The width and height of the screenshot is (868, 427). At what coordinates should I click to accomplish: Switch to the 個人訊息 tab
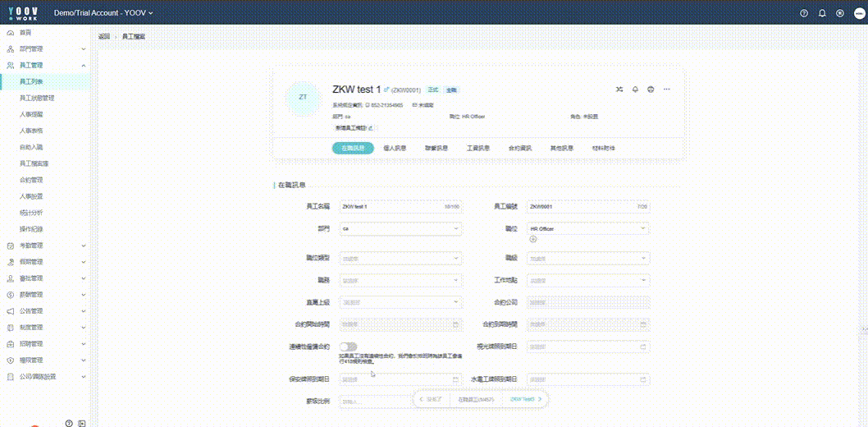point(395,148)
